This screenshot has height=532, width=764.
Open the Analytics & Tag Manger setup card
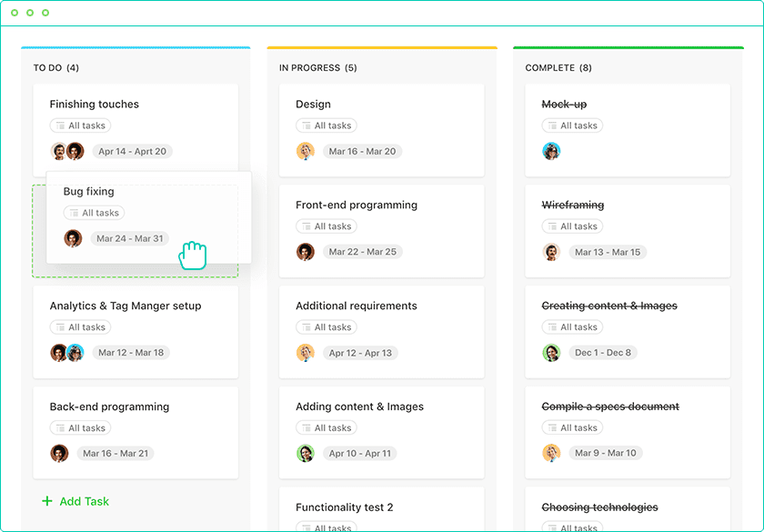(126, 306)
